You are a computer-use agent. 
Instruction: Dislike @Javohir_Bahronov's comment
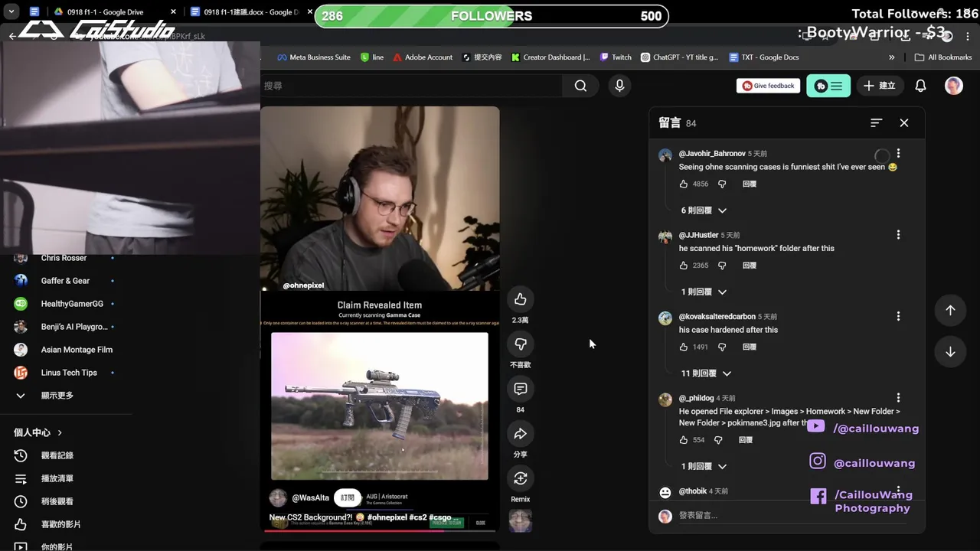[722, 184]
